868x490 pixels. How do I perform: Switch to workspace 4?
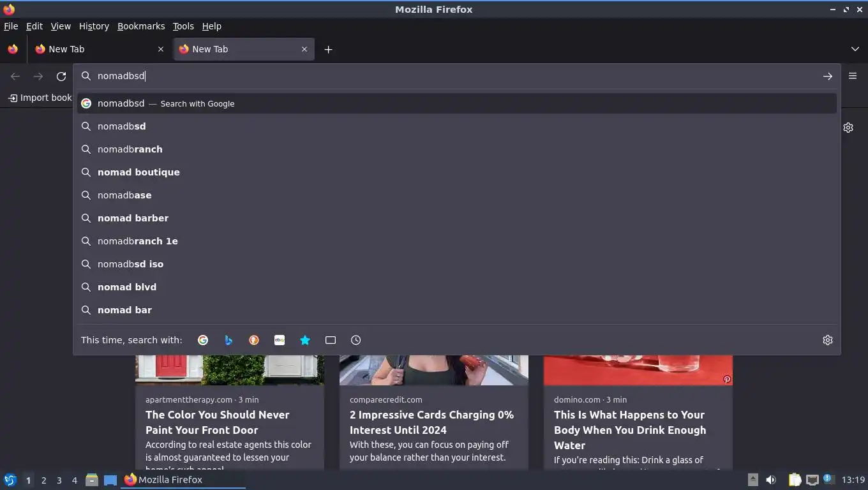pos(74,480)
